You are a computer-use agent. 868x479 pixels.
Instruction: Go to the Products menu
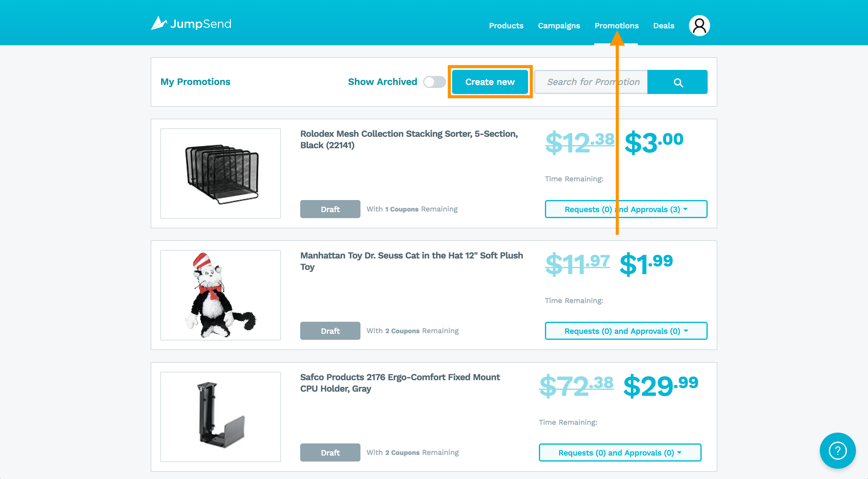(506, 26)
